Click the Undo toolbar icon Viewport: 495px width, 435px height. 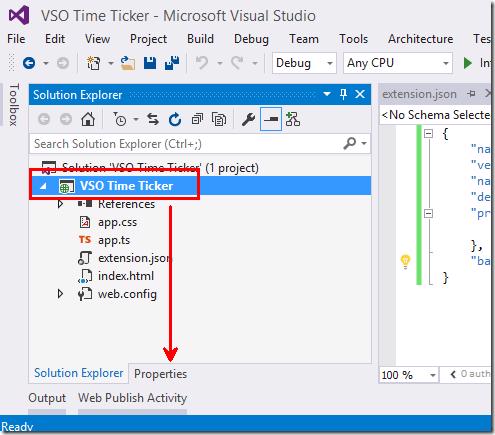pos(202,63)
